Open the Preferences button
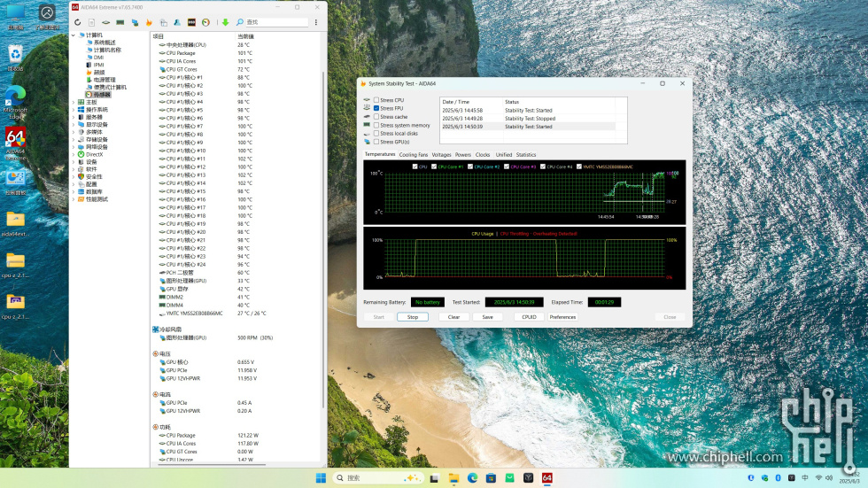 tap(562, 317)
